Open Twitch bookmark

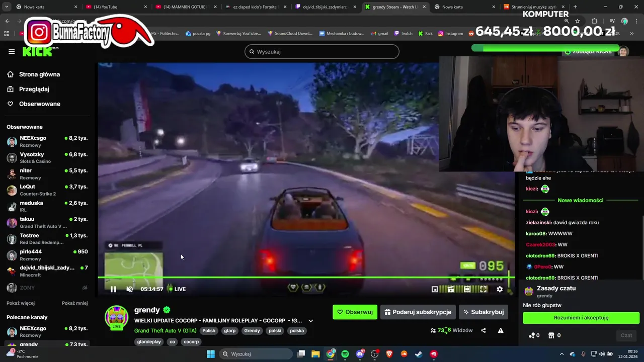pyautogui.click(x=404, y=34)
